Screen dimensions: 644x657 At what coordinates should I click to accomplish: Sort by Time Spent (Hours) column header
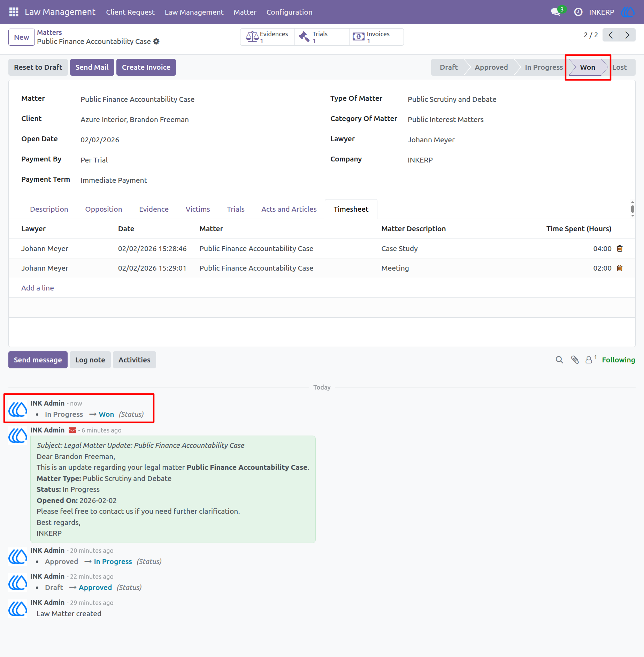point(578,229)
